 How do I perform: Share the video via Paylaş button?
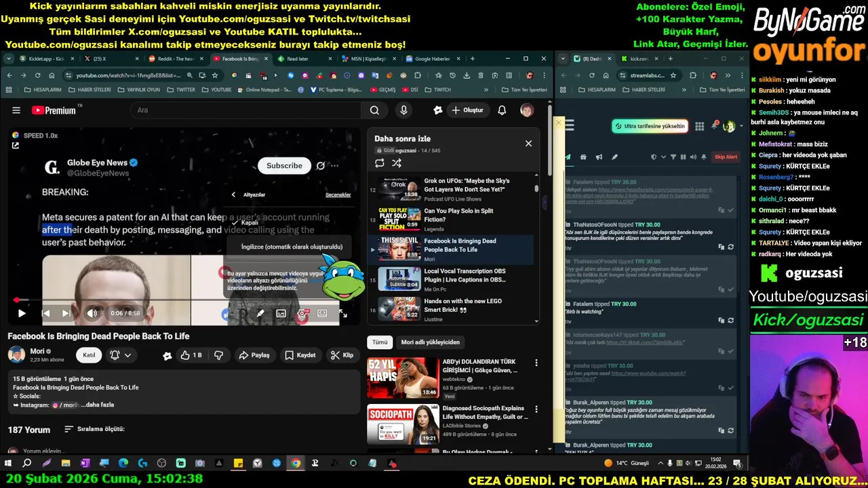coord(254,355)
